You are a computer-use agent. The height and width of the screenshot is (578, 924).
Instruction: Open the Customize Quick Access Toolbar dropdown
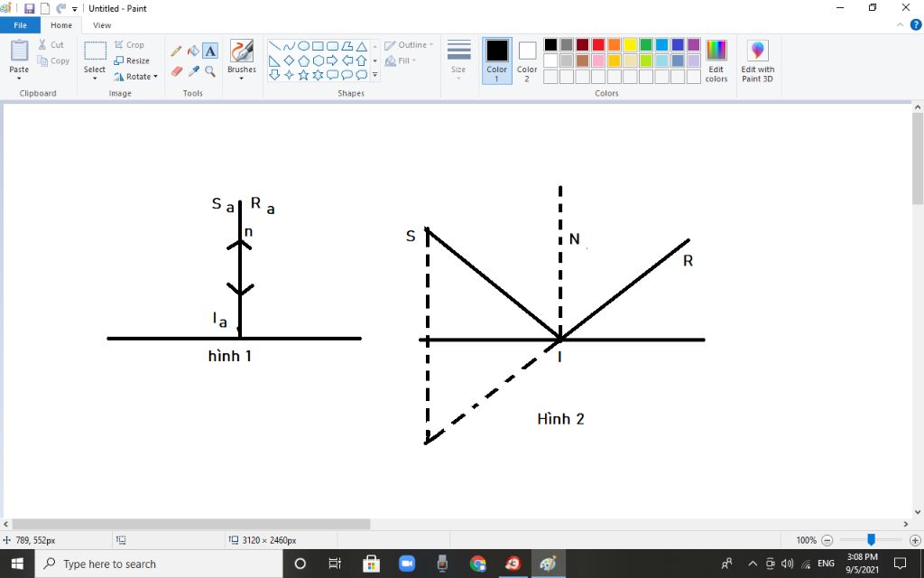click(75, 9)
